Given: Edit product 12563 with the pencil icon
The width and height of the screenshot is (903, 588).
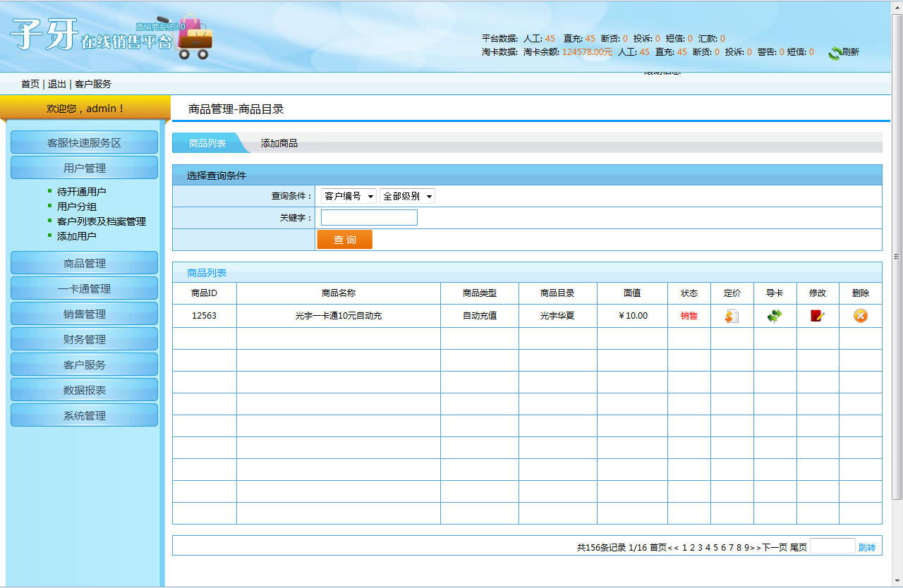Looking at the screenshot, I should coord(818,316).
